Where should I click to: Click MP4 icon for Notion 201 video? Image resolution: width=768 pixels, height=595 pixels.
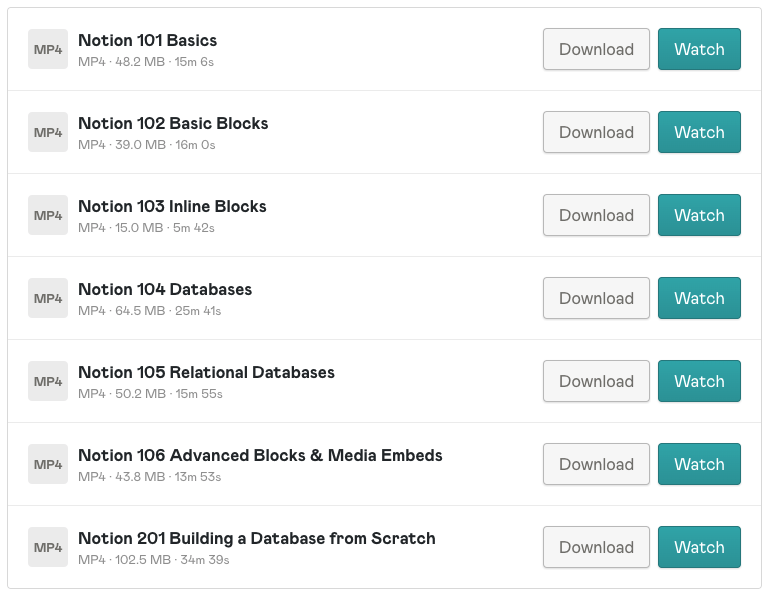[x=48, y=547]
